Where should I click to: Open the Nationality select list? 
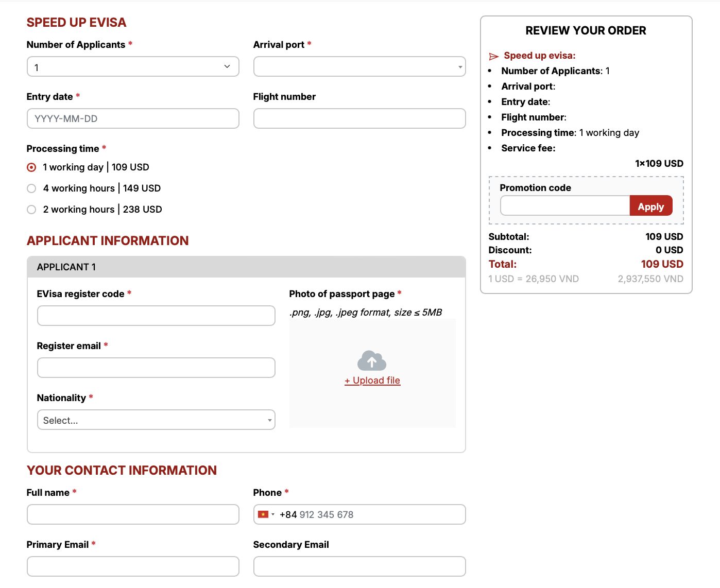[156, 420]
